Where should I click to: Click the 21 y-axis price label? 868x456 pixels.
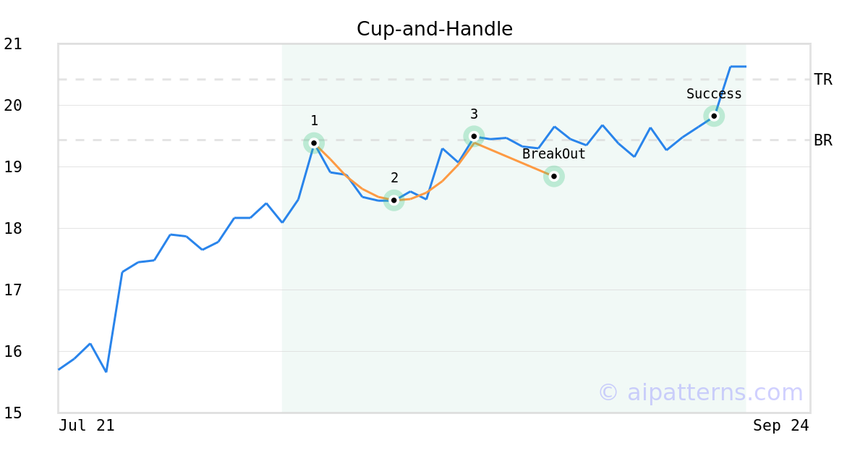point(13,44)
